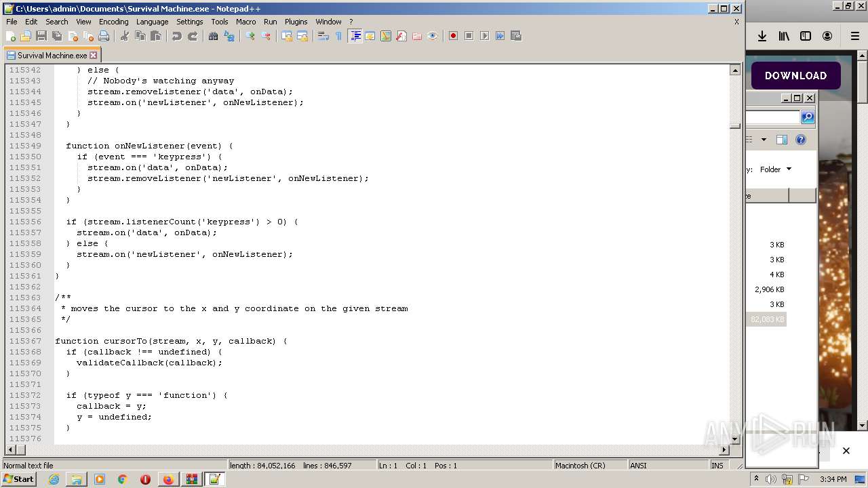868x488 pixels.
Task: Close the current file via the Close toolbar icon
Action: pos(73,36)
